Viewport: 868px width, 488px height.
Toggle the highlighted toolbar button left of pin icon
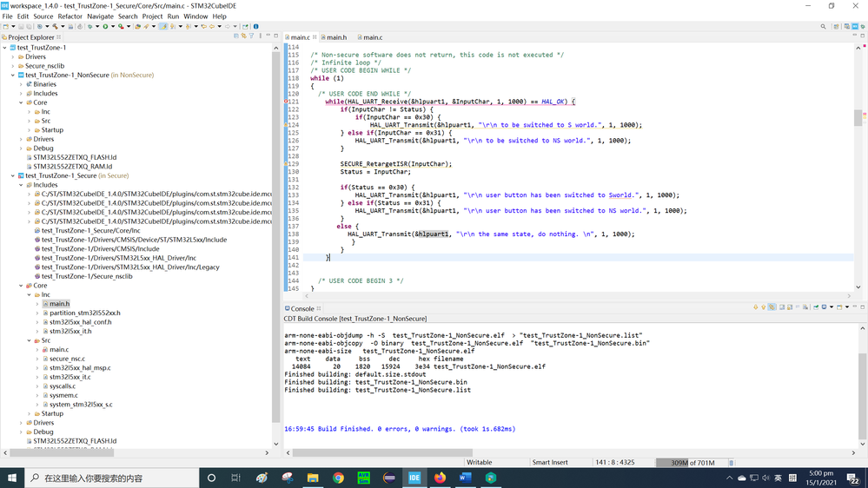coord(162,27)
